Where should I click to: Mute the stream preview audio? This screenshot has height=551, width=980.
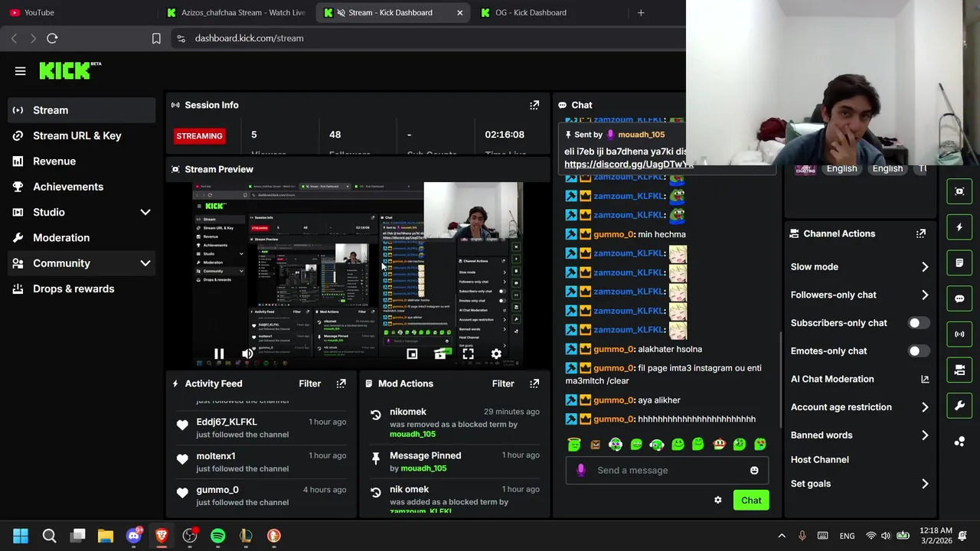click(x=247, y=354)
